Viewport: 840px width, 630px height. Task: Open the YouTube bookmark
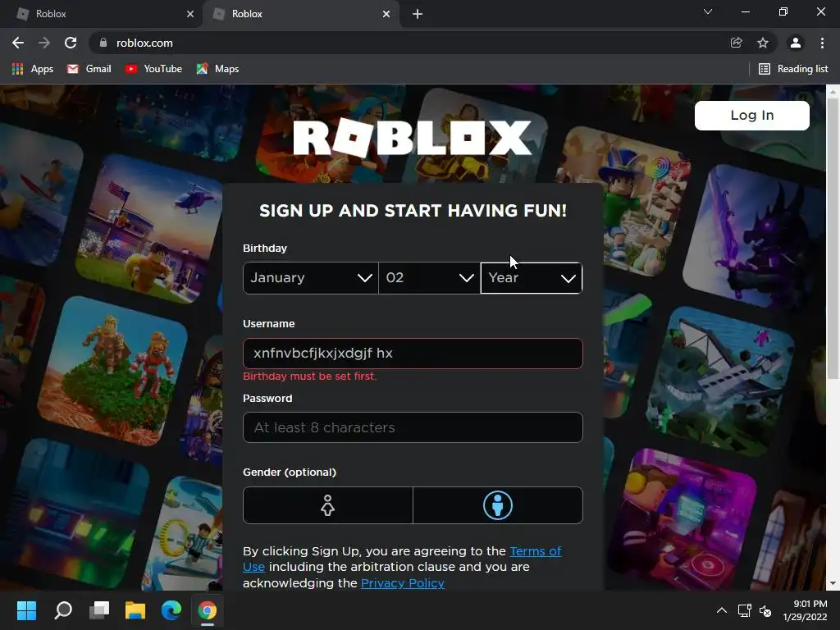(x=153, y=69)
